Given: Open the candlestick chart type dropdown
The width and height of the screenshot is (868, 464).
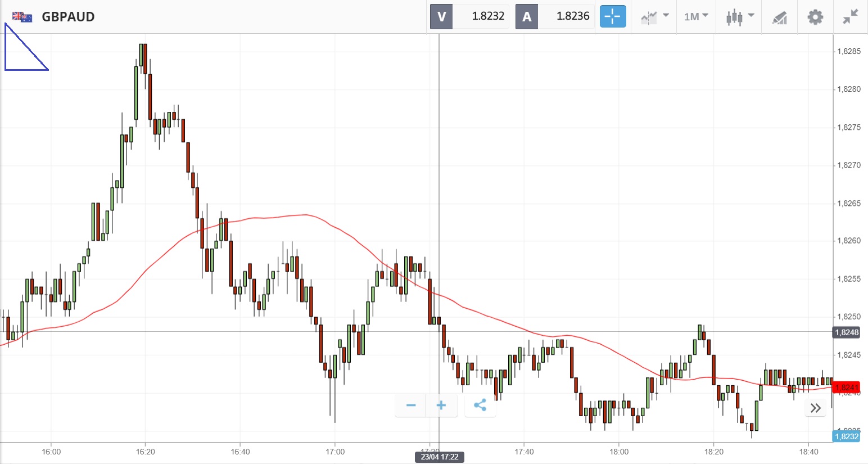Looking at the screenshot, I should pos(739,17).
